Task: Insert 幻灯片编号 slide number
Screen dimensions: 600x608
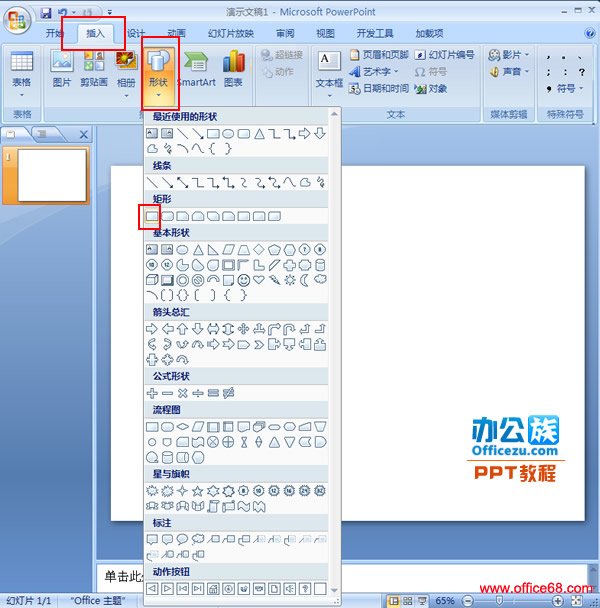Action: click(444, 55)
